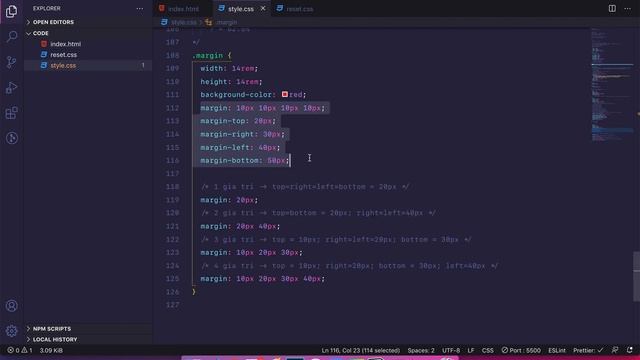This screenshot has width=640, height=360.
Task: Open the Extensions view
Action: (11, 113)
